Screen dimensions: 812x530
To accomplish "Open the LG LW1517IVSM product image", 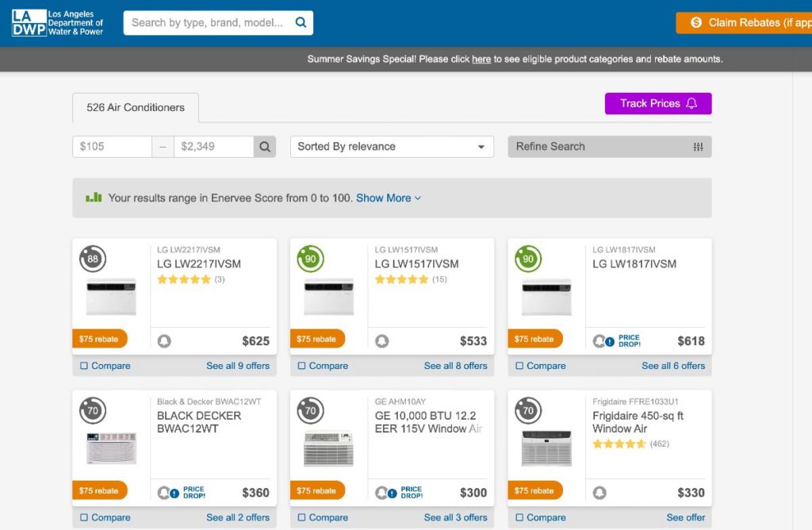I will coord(329,297).
